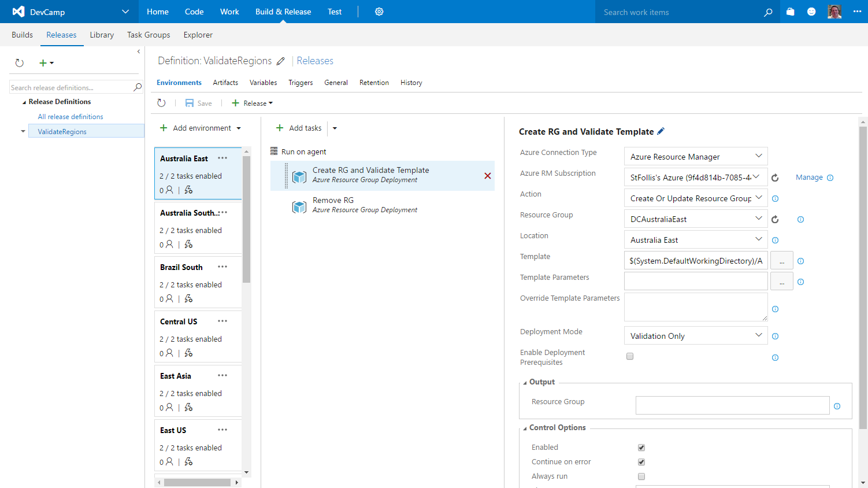
Task: Open the Variables tab
Action: [264, 83]
